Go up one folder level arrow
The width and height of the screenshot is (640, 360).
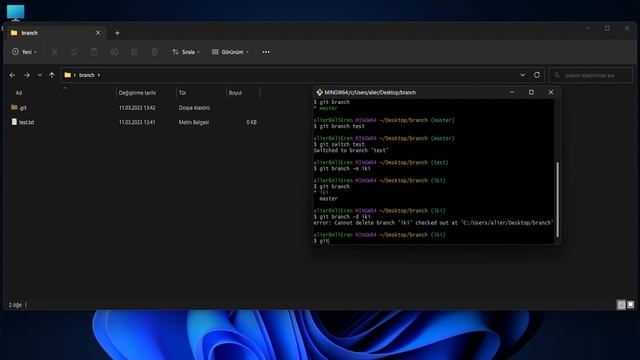51,75
